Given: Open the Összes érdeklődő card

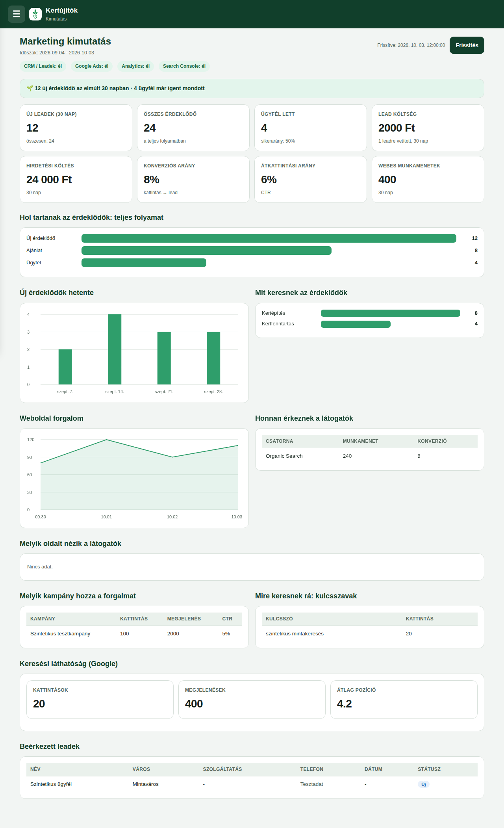Looking at the screenshot, I should [x=193, y=128].
